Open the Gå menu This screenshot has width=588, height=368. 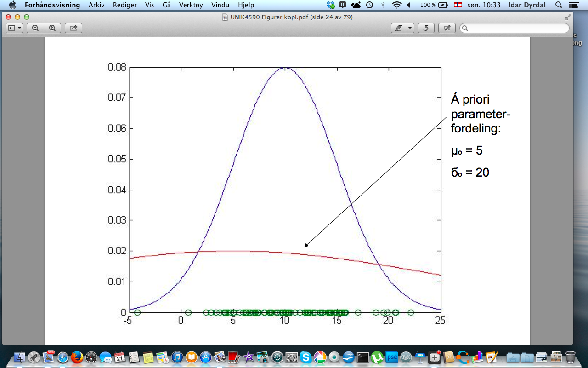[x=167, y=5]
